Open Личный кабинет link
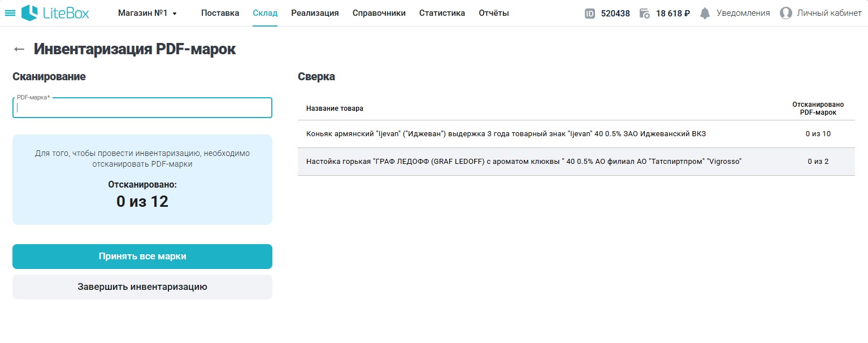Viewport: 868px width, 343px height. click(x=828, y=13)
